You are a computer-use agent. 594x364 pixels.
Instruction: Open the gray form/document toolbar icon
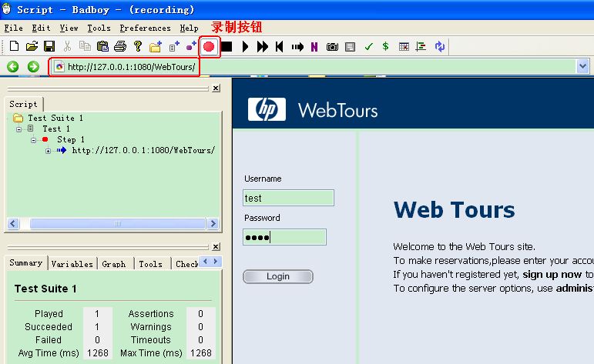(x=350, y=46)
